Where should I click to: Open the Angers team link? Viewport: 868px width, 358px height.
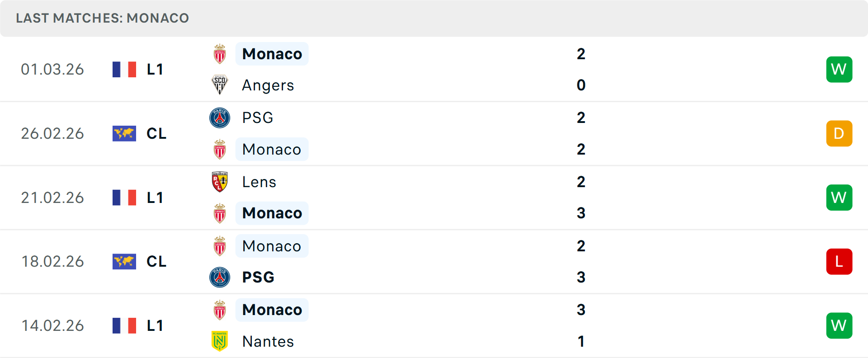[x=268, y=85]
